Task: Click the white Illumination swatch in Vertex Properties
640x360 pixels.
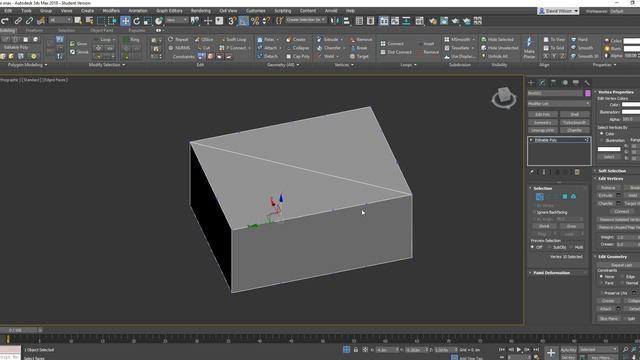Action: 631,112
